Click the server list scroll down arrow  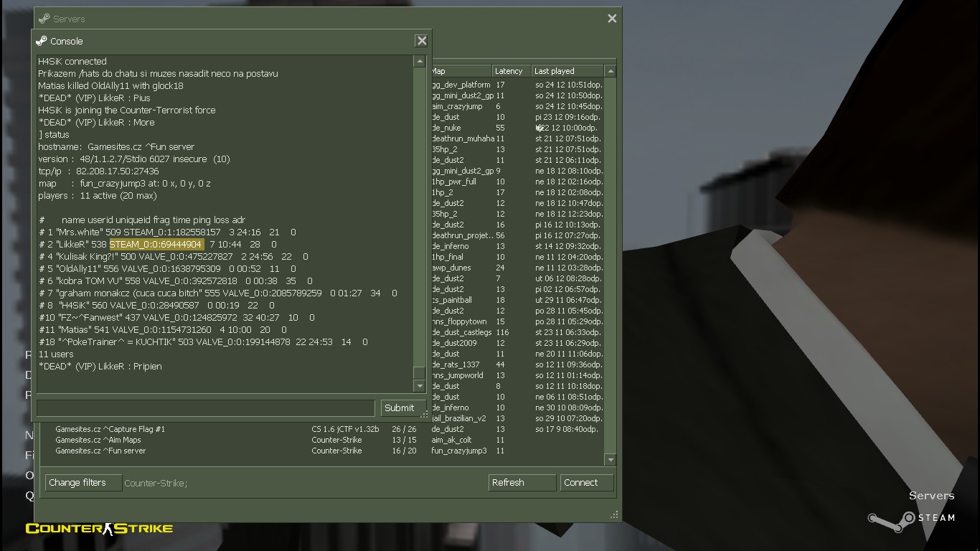[611, 460]
